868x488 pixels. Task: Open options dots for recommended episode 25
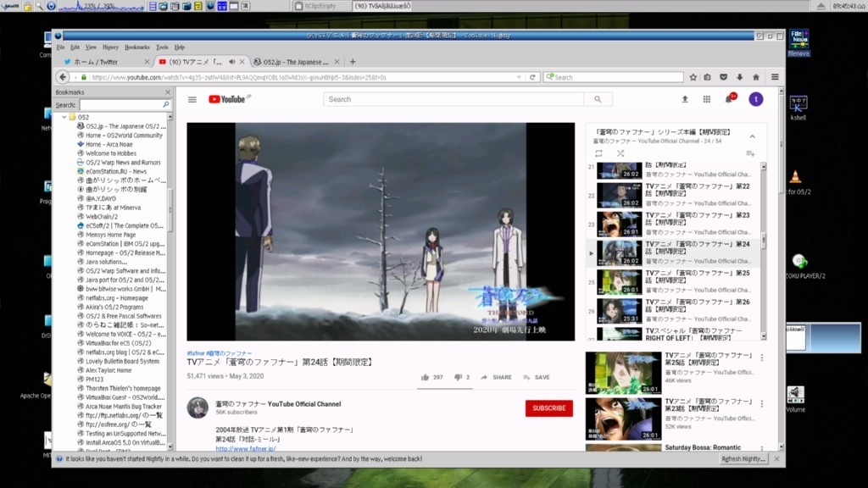click(x=762, y=358)
